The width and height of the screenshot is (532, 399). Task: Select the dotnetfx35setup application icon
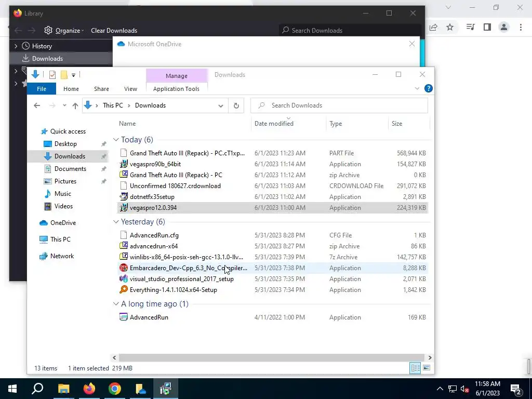pyautogui.click(x=124, y=197)
